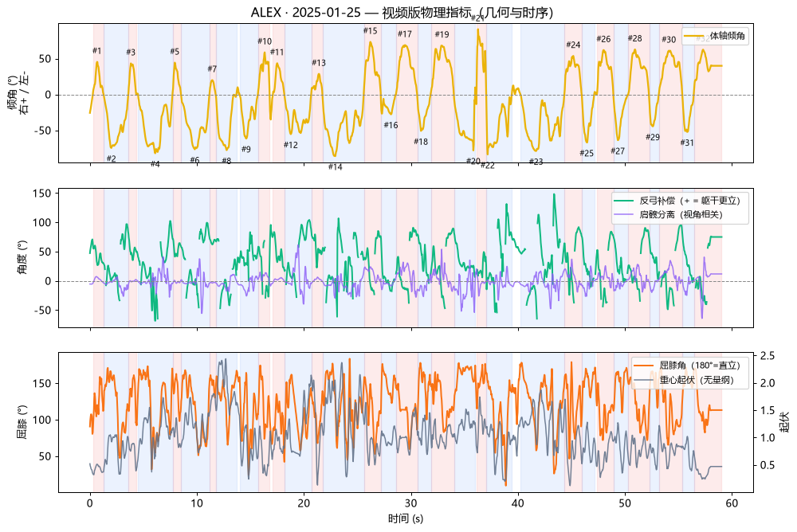The height and width of the screenshot is (532, 797).
Task: Select peak marker #17
Action: click(x=405, y=34)
